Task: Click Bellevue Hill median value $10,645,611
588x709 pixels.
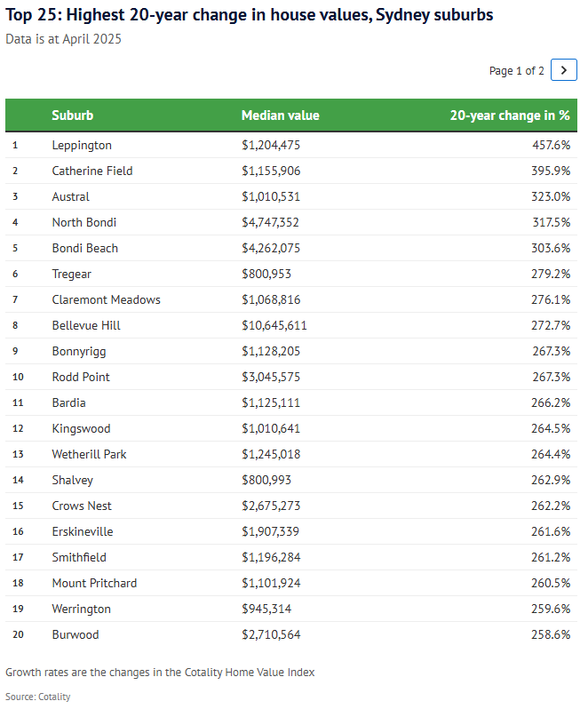Action: click(281, 325)
